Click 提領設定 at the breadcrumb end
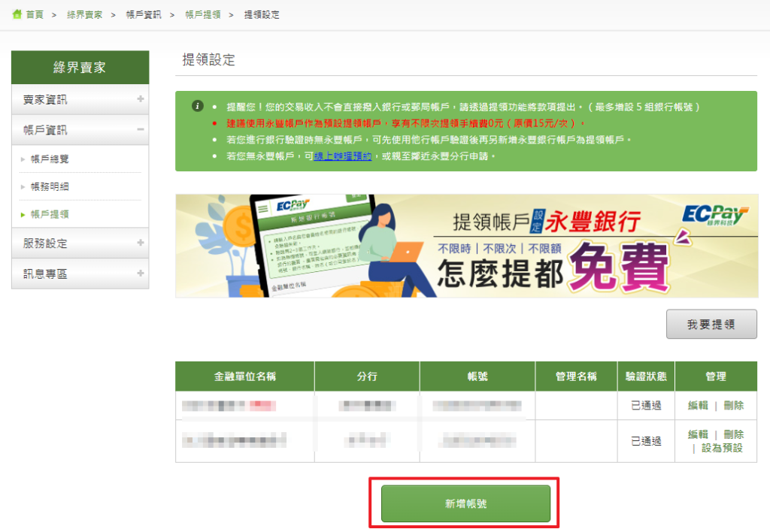Image resolution: width=770 pixels, height=532 pixels. click(262, 15)
